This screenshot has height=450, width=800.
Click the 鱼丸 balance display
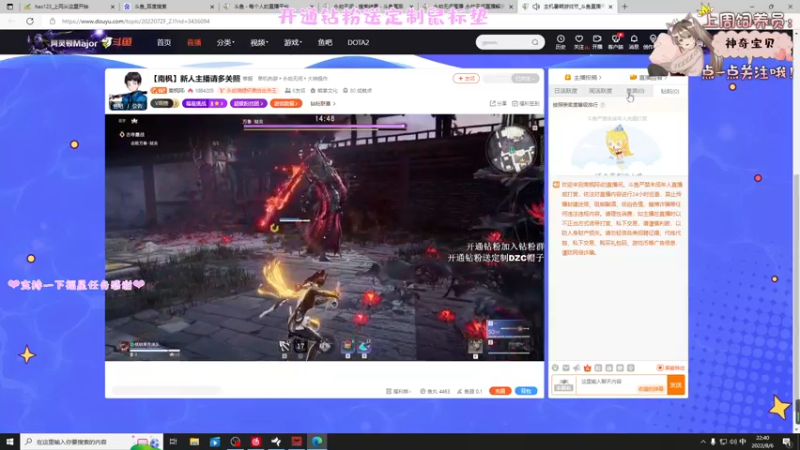pyautogui.click(x=435, y=391)
